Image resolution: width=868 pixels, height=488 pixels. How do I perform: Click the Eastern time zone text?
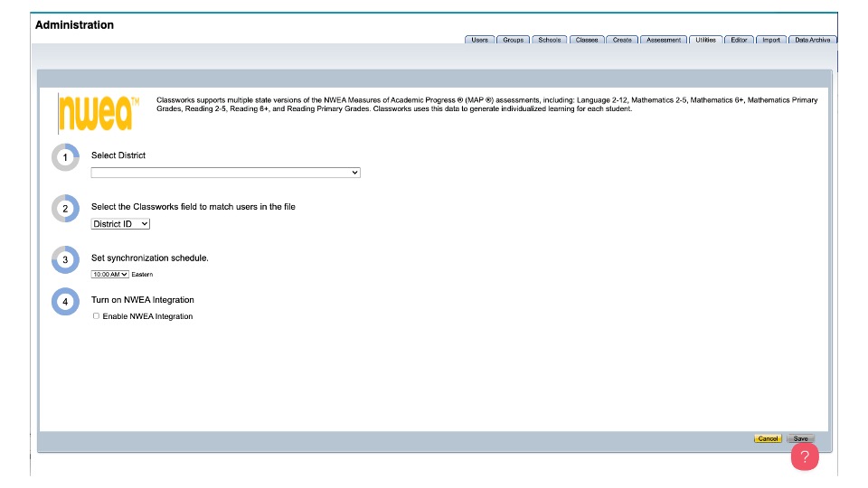[142, 275]
